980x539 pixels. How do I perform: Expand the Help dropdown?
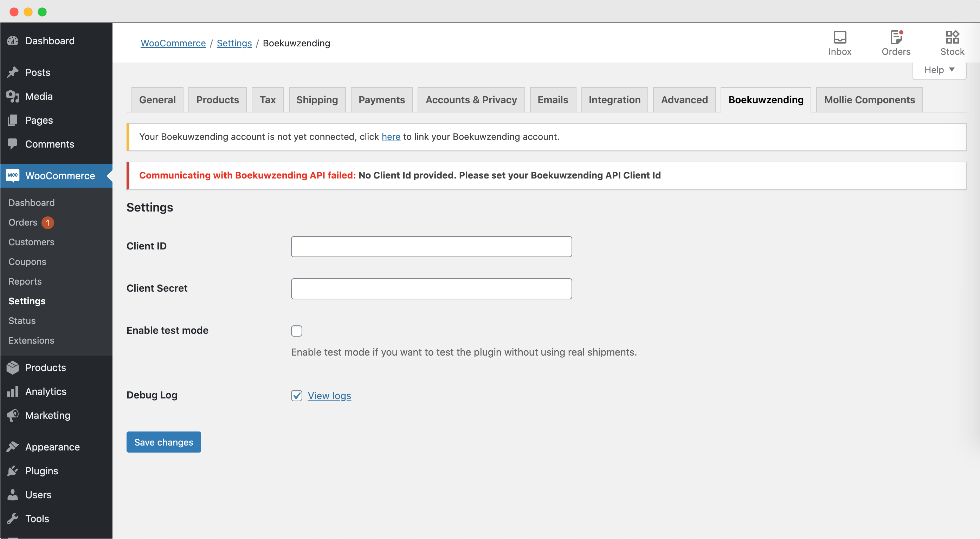[939, 70]
